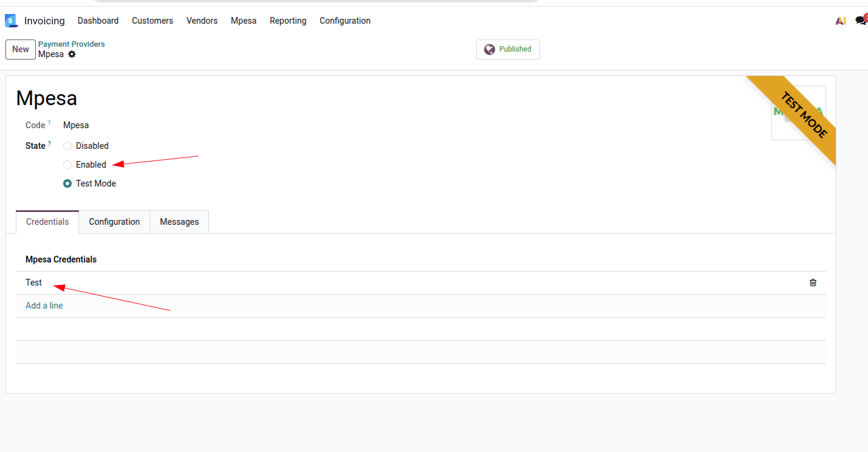
Task: Open the Vendors menu
Action: click(x=202, y=21)
